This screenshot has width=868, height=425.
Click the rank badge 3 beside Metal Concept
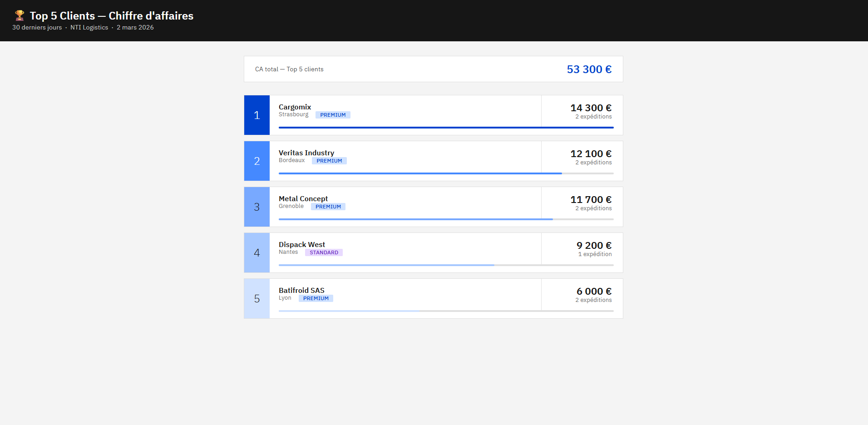pos(257,207)
